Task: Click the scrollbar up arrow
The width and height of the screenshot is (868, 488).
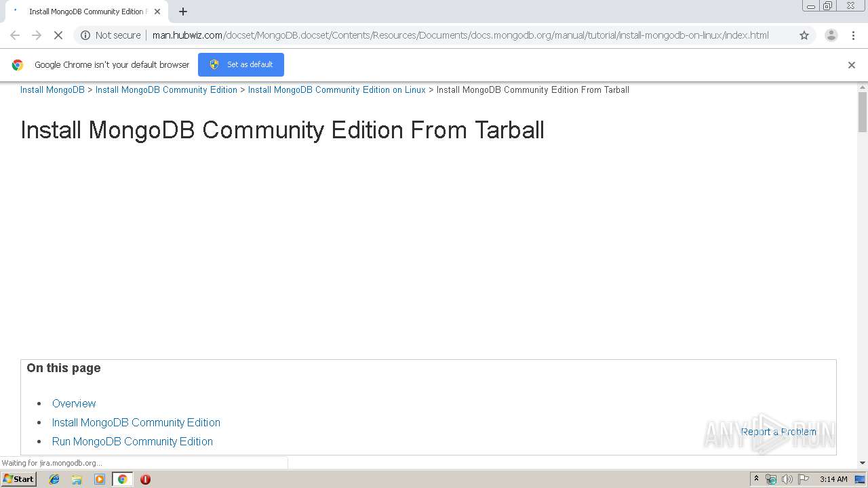Action: (863, 87)
